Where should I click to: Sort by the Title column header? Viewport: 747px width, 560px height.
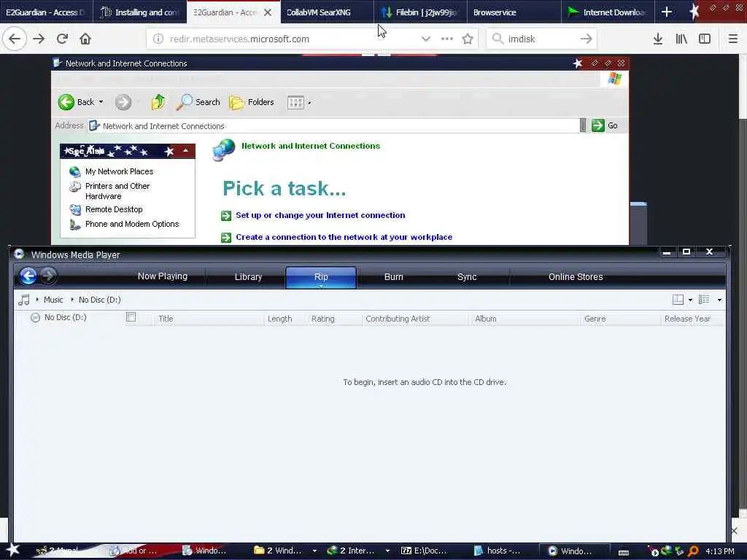click(209, 319)
